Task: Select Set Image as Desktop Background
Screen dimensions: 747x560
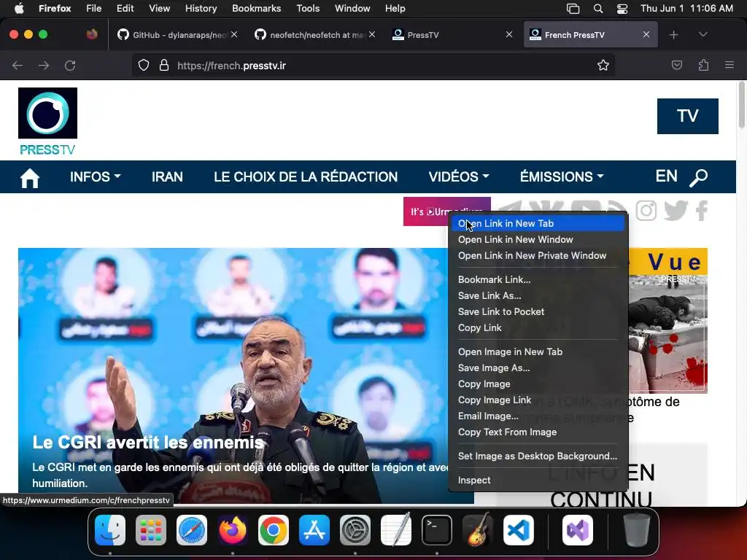Action: [538, 456]
